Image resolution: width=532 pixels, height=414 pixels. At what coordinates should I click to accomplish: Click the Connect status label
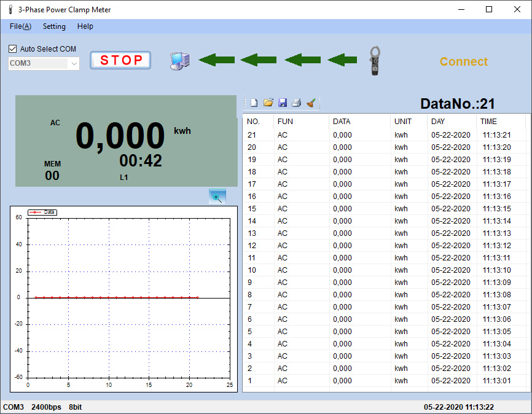point(464,61)
